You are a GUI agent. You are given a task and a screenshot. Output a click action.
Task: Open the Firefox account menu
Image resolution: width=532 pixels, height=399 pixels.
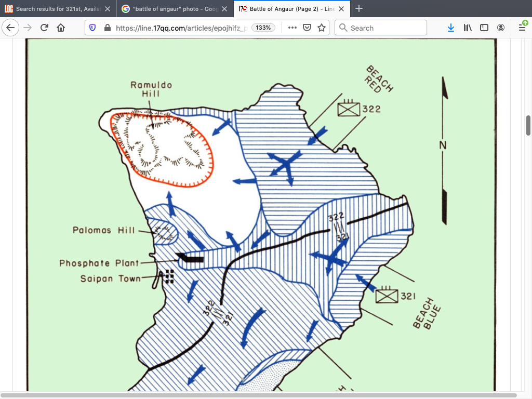[x=501, y=28]
